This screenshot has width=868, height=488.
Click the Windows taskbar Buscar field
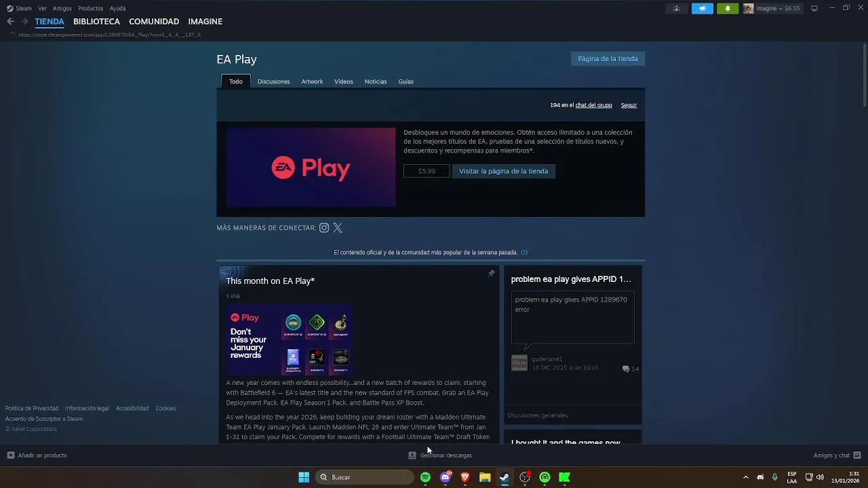[365, 477]
